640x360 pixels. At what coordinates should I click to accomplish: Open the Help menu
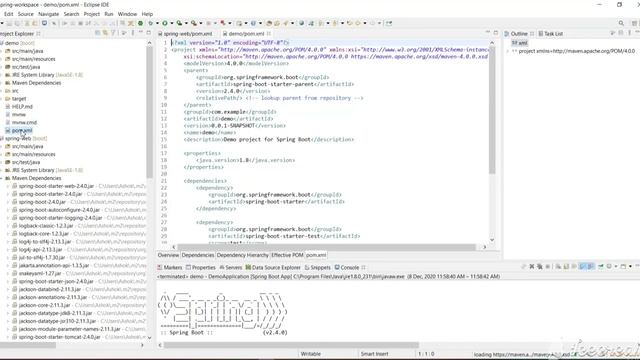147,14
